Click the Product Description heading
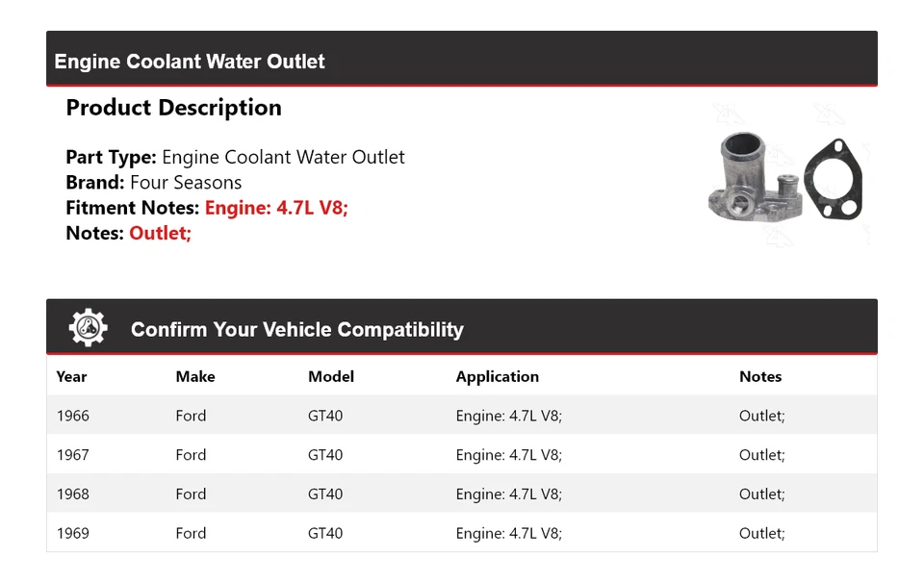This screenshot has width=924, height=583. (173, 108)
